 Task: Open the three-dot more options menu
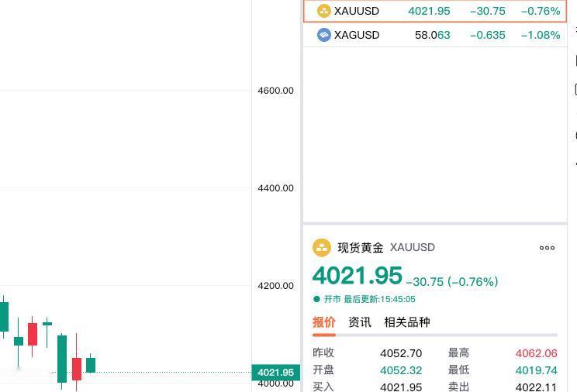point(547,248)
